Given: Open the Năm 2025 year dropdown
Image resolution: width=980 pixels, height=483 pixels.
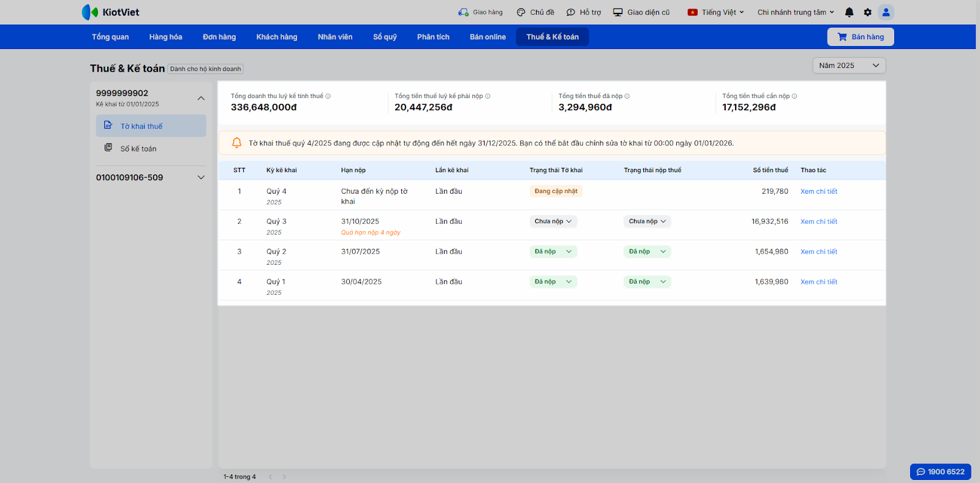Looking at the screenshot, I should tap(848, 66).
